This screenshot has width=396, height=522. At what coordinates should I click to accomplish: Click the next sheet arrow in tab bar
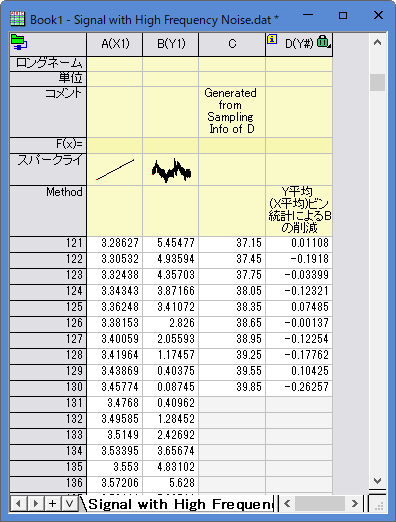coord(36,503)
